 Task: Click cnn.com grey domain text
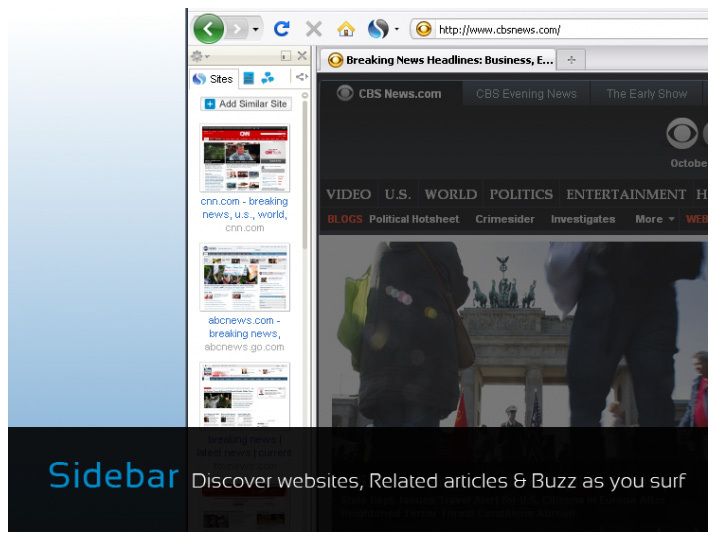(x=244, y=228)
